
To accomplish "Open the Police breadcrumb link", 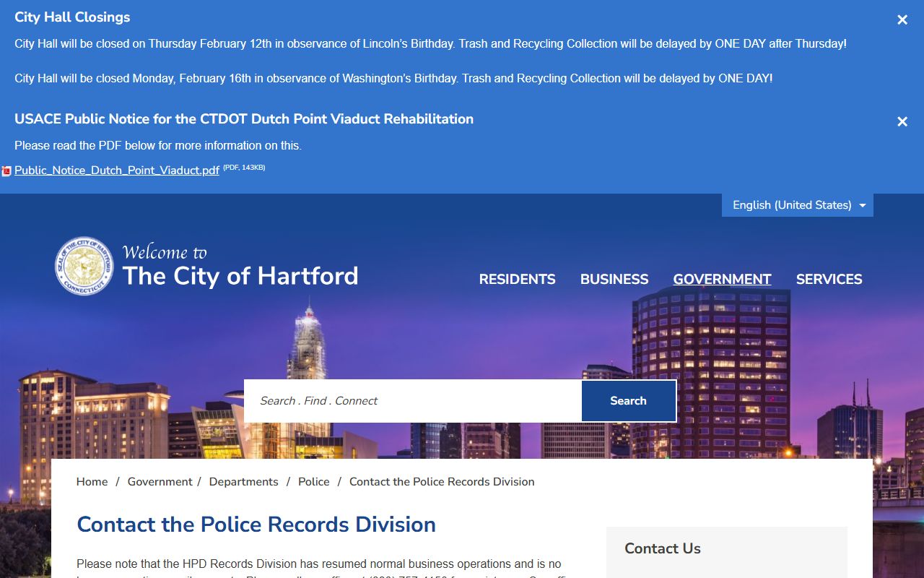I will [313, 482].
